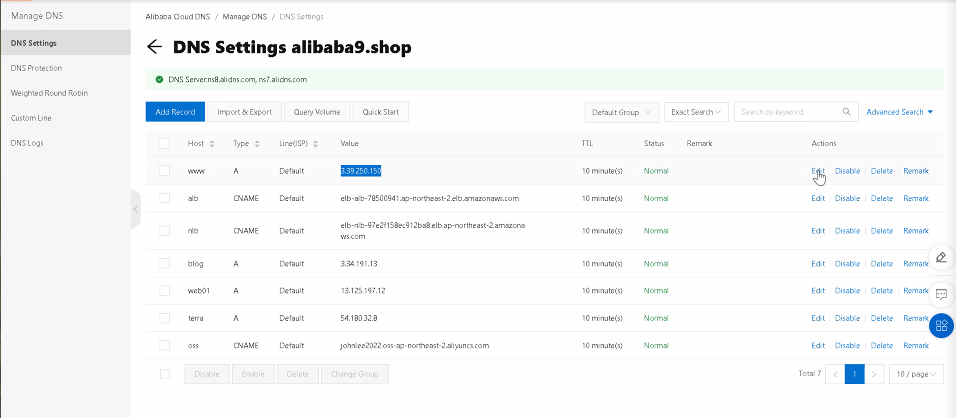The height and width of the screenshot is (418, 956).
Task: Edit the www record
Action: tap(818, 171)
